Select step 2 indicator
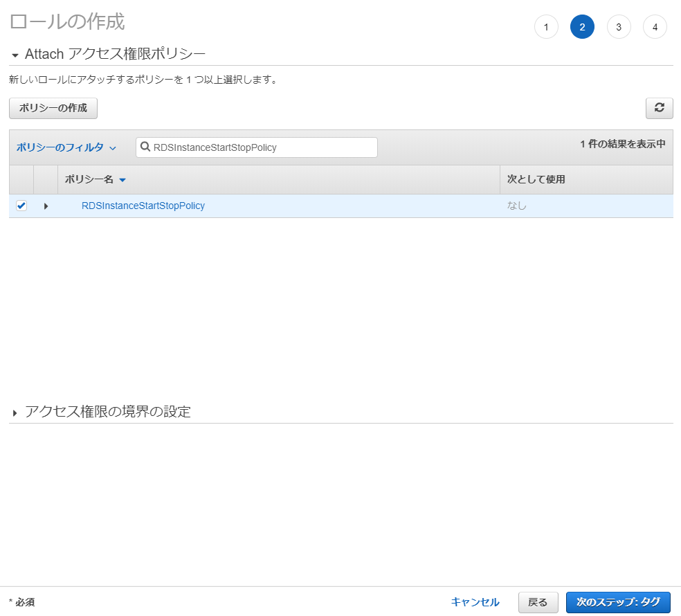The image size is (681, 616). coord(582,27)
